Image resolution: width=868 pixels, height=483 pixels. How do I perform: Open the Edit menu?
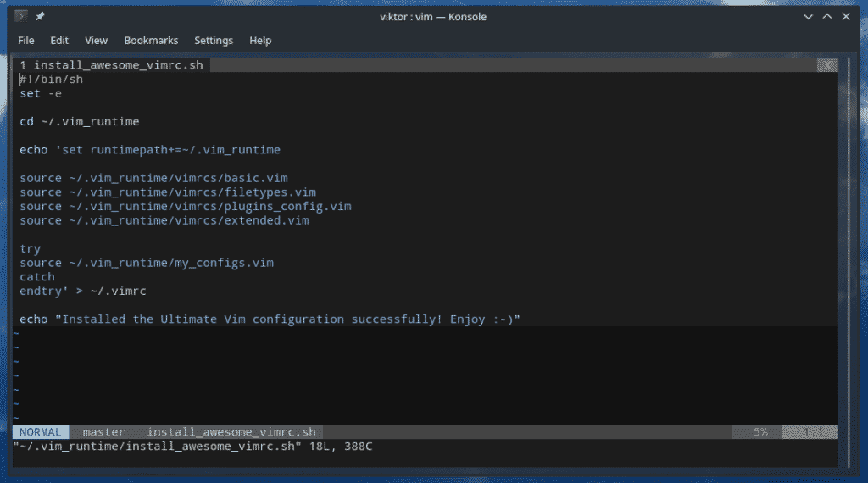point(59,41)
